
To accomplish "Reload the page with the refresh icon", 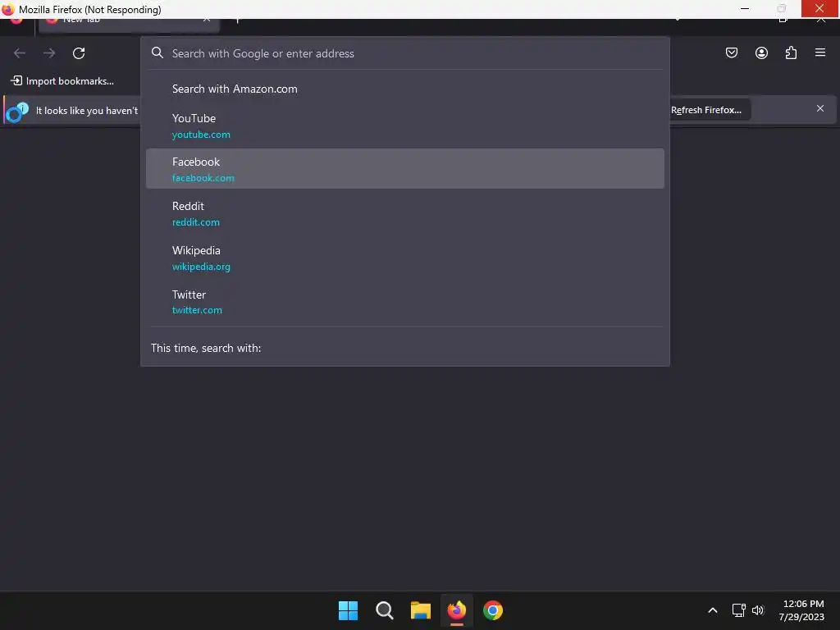I will tap(79, 53).
